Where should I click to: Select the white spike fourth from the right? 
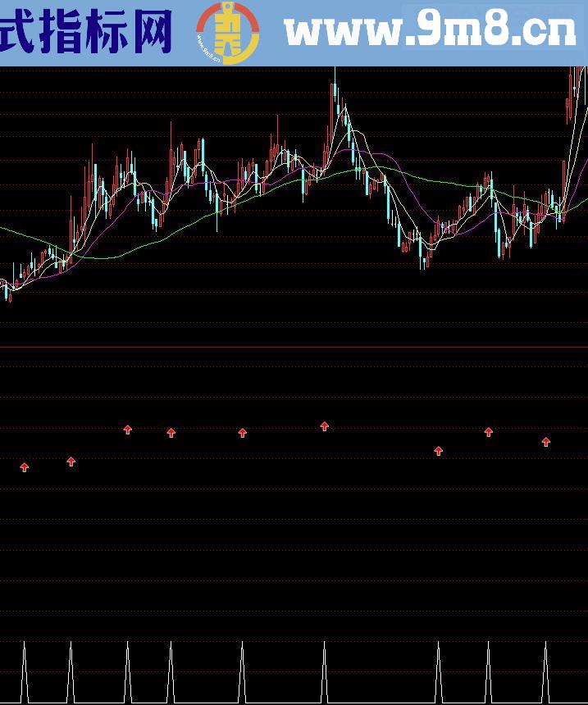pos(325,672)
